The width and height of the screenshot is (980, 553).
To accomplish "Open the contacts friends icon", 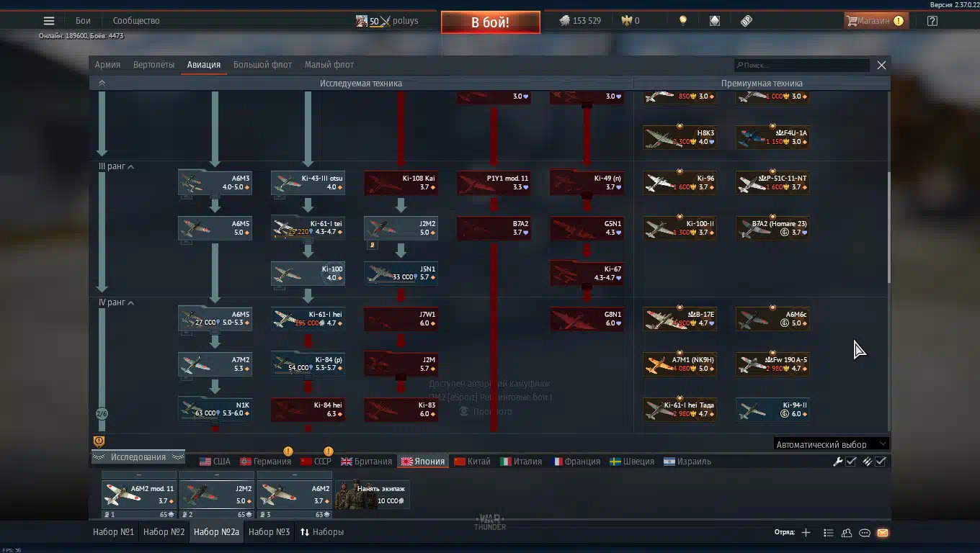I will click(x=847, y=533).
